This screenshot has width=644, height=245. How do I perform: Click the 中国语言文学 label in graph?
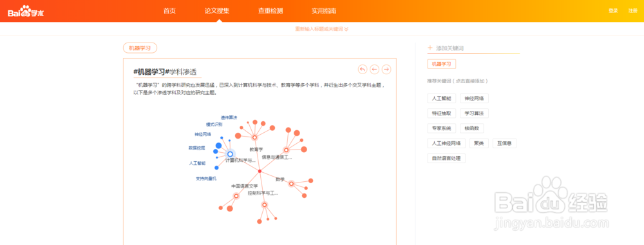tap(244, 186)
